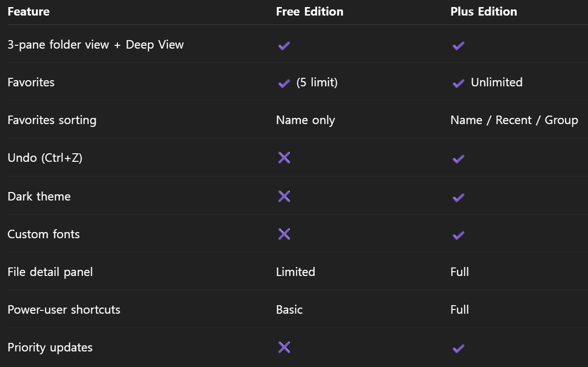Click the Plus Edition column header
Image resolution: width=588 pixels, height=367 pixels.
click(x=484, y=12)
